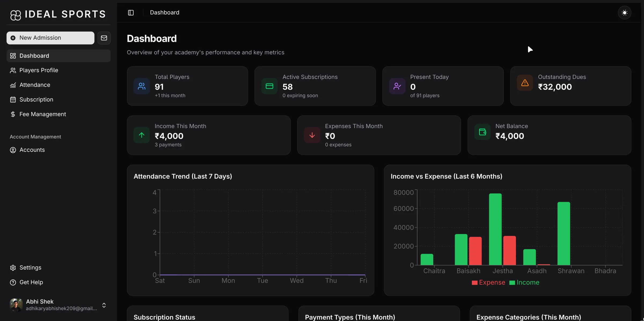Click the Total Players people icon

coord(142,86)
